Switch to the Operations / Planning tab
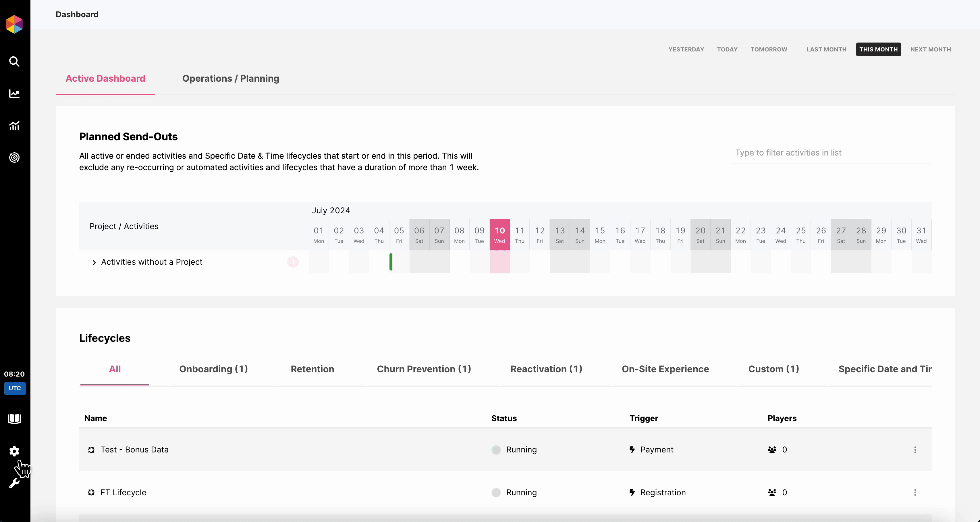980x522 pixels. pyautogui.click(x=231, y=78)
